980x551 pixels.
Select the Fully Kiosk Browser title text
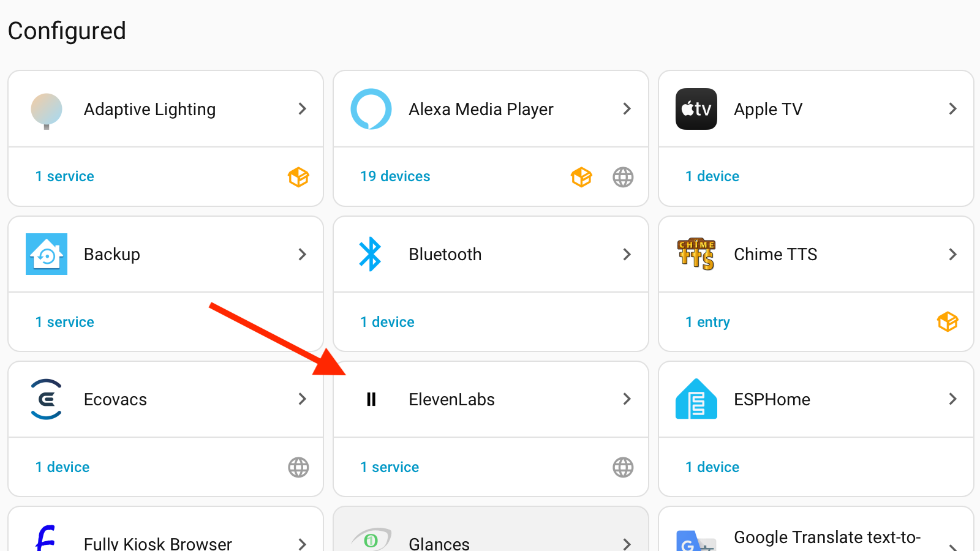[158, 544]
